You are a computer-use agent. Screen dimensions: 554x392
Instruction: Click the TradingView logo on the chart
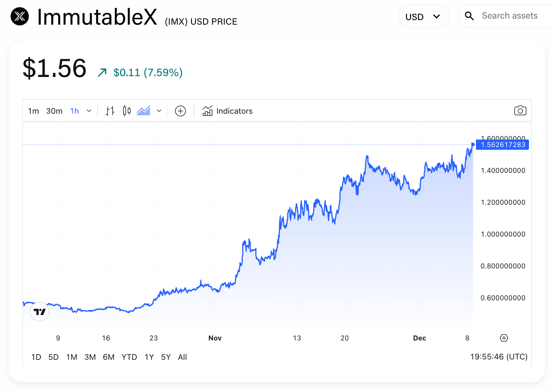39,311
